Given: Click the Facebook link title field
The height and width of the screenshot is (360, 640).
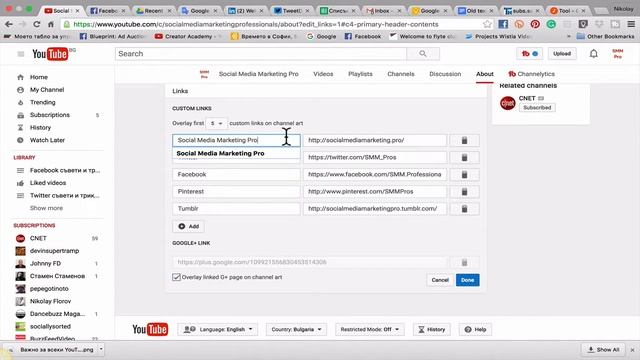Looking at the screenshot, I should pos(236,175).
